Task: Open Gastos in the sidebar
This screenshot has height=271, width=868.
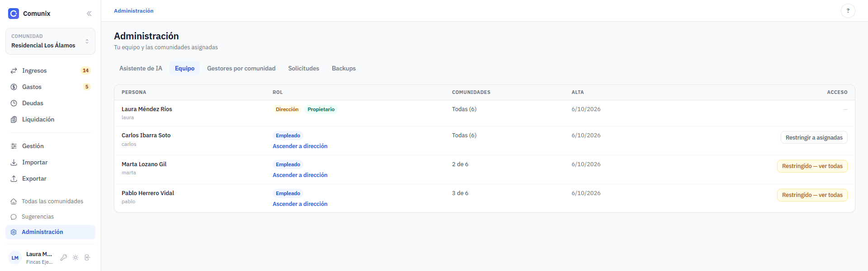Action: tap(50, 87)
